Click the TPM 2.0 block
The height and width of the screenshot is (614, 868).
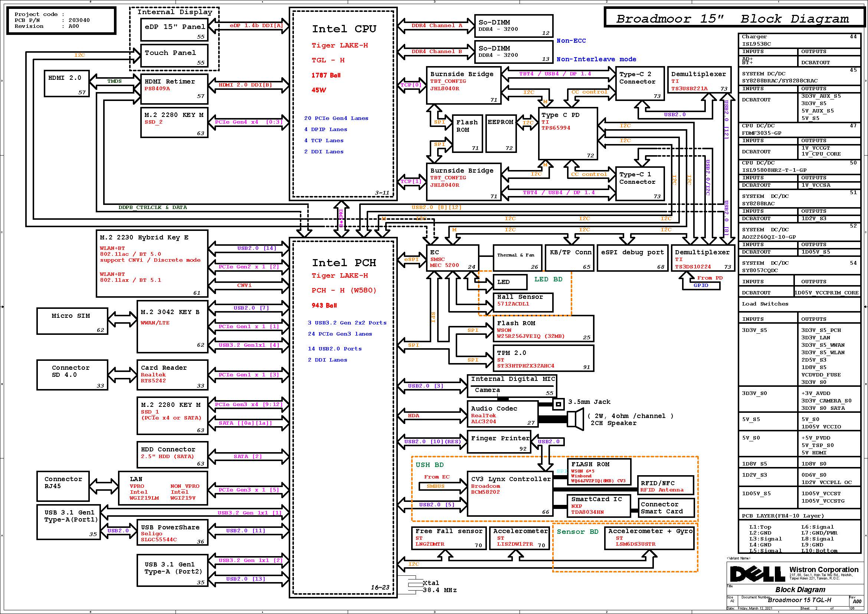click(543, 359)
